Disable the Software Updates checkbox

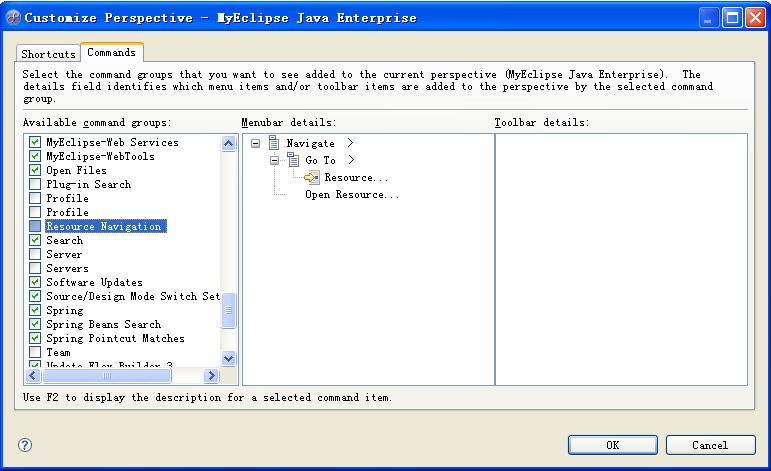(x=35, y=282)
